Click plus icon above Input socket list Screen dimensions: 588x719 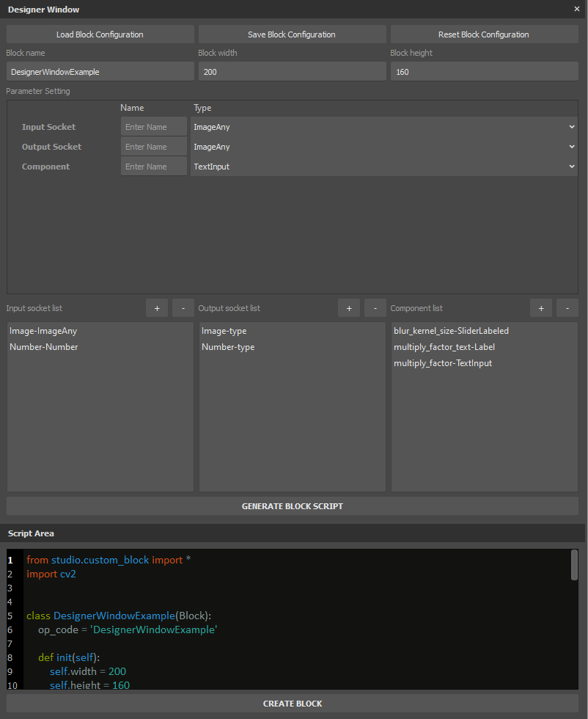tap(157, 308)
